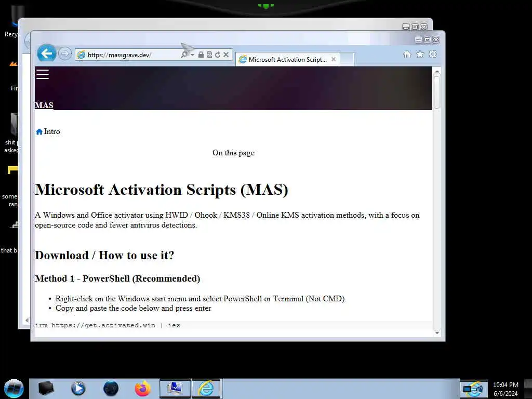
Task: Go to the browser Home page icon
Action: pos(407,54)
